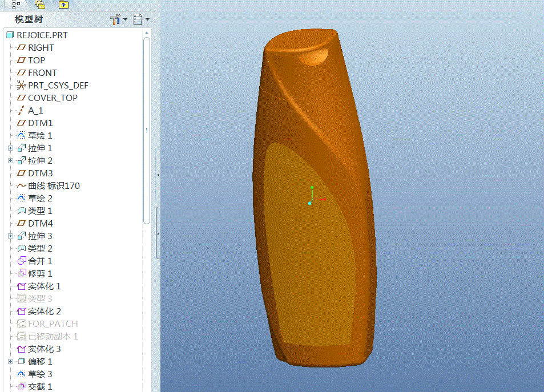Select the 实体化 2 feature
The height and width of the screenshot is (392, 544).
[x=39, y=311]
